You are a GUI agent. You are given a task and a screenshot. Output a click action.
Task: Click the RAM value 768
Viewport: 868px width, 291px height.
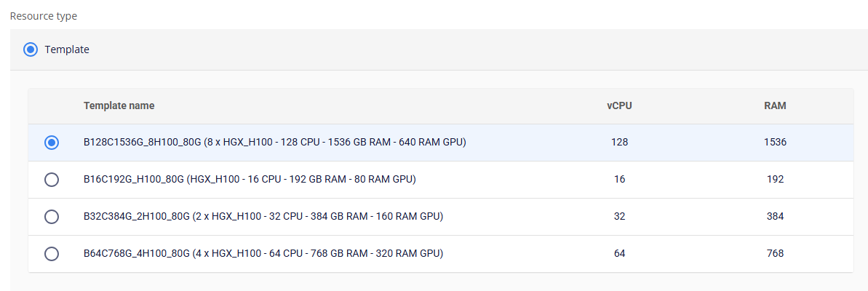(x=775, y=254)
